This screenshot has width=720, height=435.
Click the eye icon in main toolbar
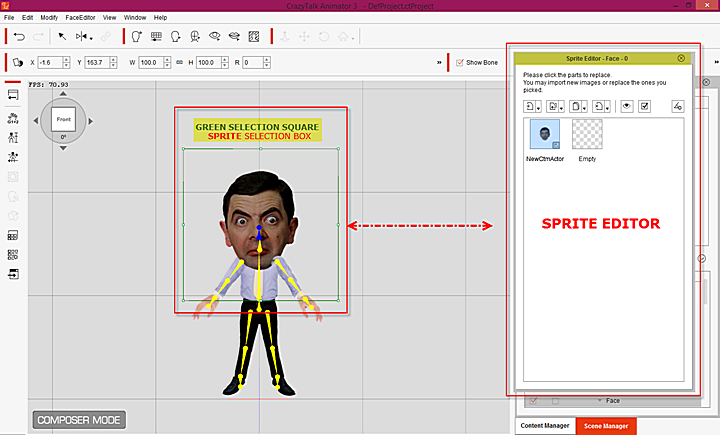[214, 37]
